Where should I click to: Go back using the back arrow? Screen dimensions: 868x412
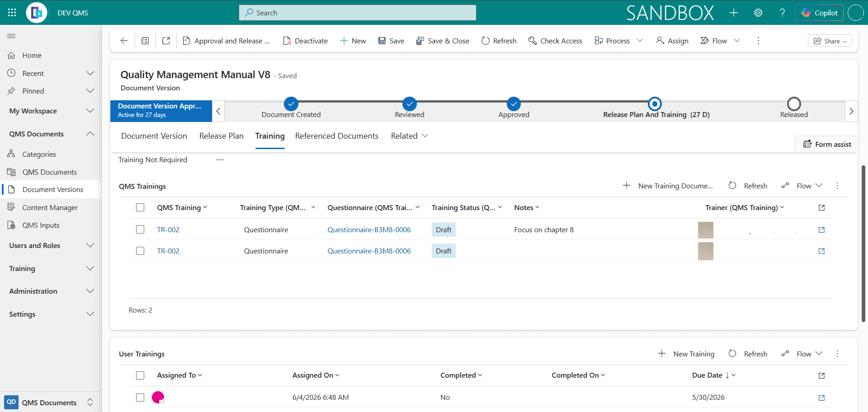pyautogui.click(x=124, y=41)
